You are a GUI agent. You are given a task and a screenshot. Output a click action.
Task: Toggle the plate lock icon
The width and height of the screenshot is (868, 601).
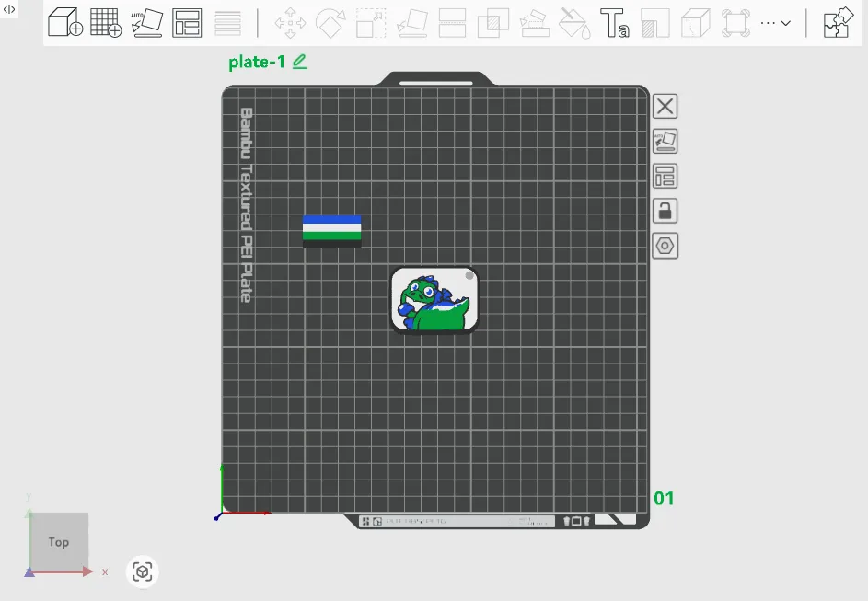665,211
